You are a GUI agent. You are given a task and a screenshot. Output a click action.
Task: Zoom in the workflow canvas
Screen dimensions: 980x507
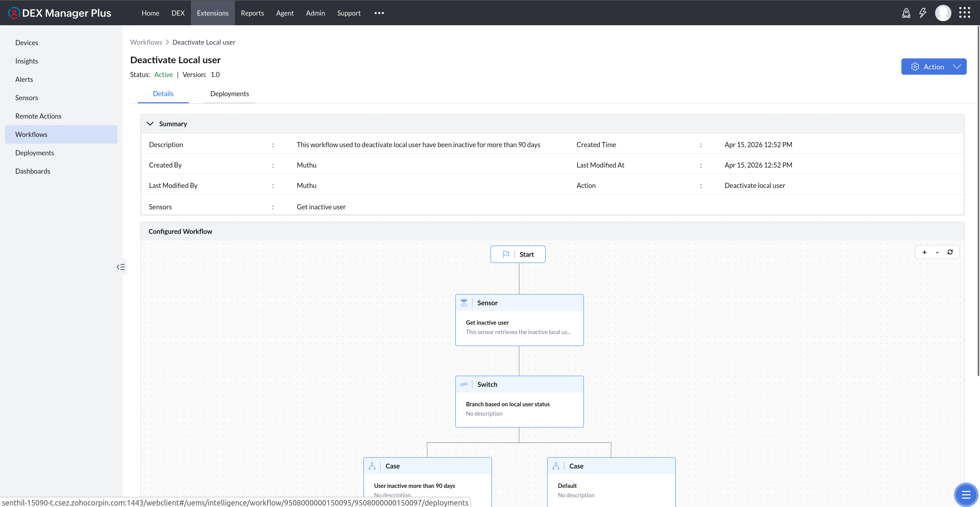924,252
